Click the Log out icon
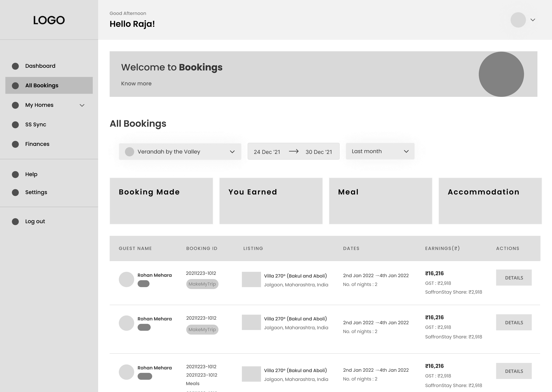The image size is (552, 392). [x=15, y=222]
